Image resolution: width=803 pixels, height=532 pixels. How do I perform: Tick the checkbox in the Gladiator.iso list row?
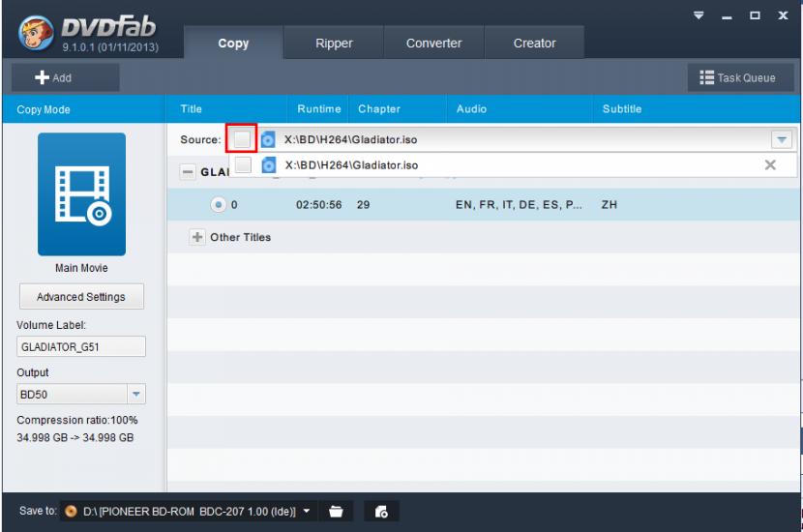243,164
